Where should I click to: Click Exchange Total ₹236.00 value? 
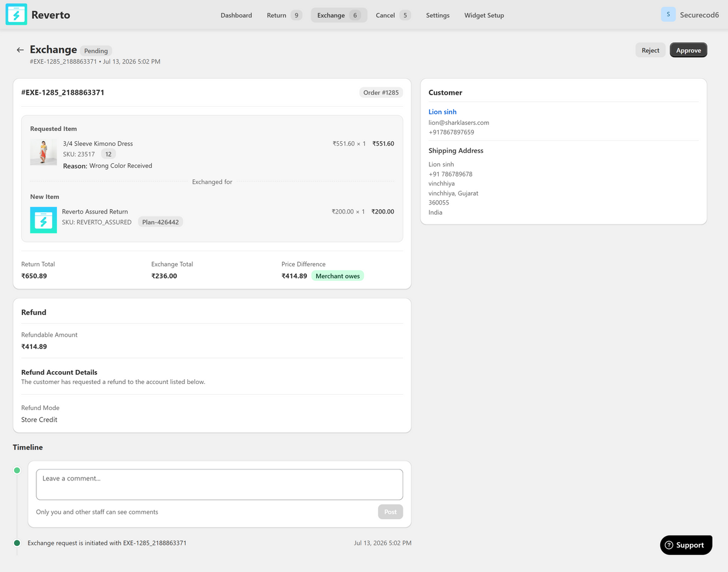pos(164,276)
